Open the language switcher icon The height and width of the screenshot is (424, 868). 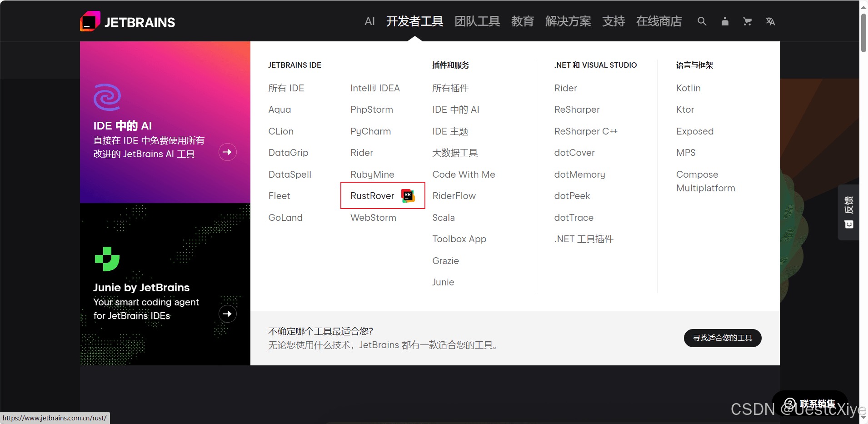coord(770,21)
